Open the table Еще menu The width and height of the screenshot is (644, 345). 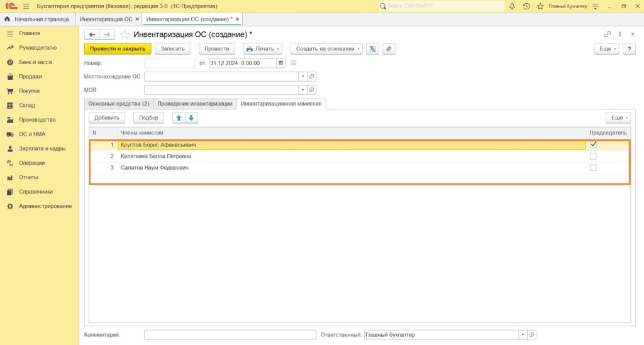(x=618, y=118)
